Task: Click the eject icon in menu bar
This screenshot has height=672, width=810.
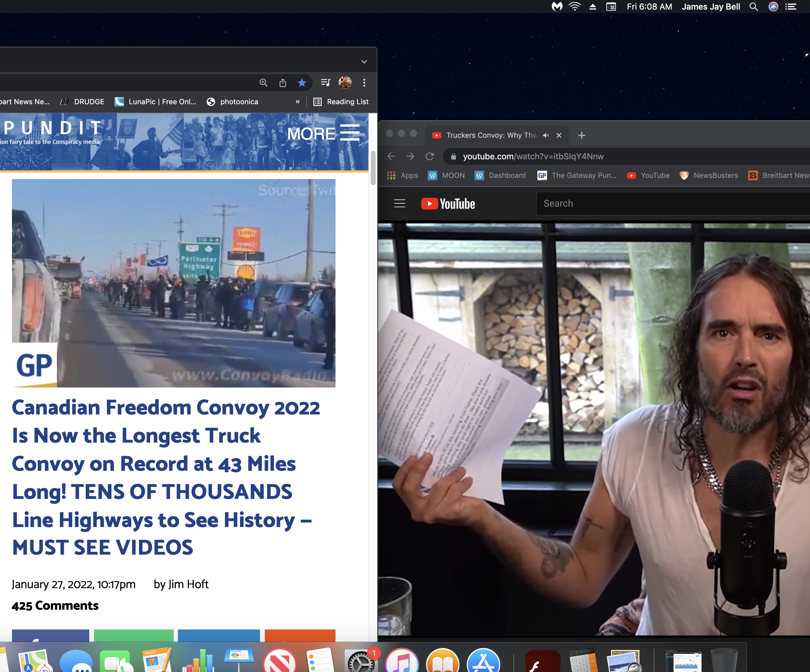Action: click(x=593, y=7)
